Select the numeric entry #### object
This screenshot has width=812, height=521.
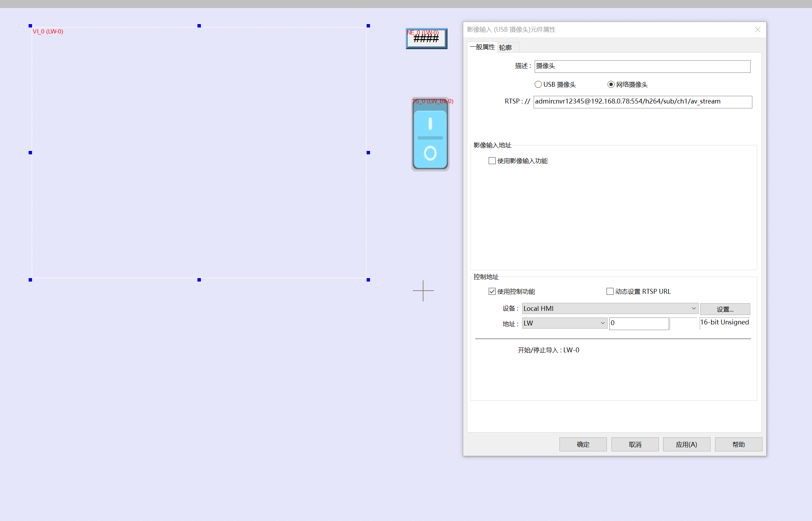[426, 39]
